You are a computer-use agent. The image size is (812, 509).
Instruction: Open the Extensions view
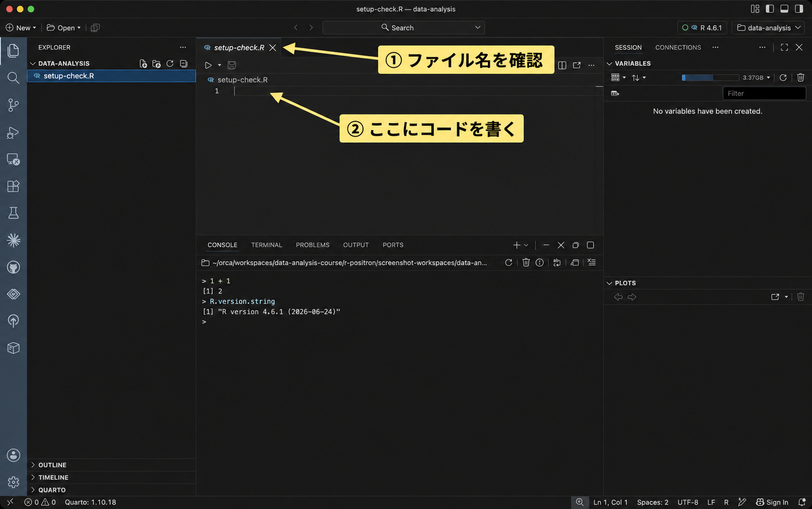[x=13, y=186]
